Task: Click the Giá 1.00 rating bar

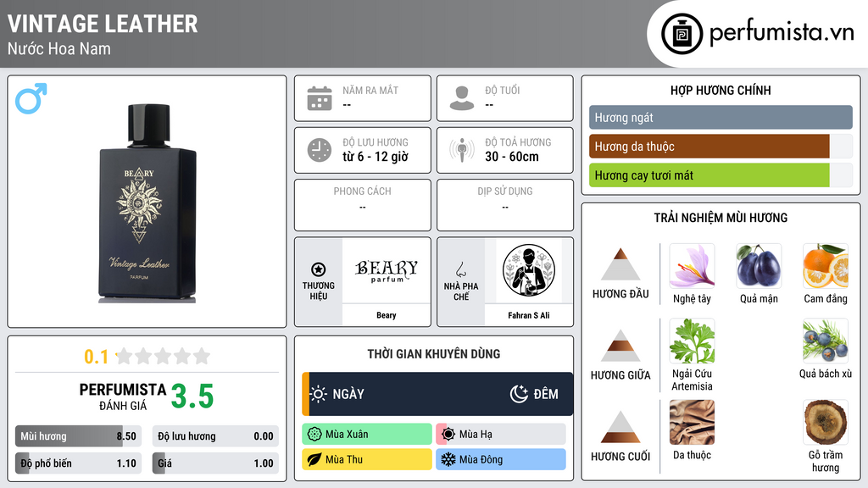Action: 215,463
